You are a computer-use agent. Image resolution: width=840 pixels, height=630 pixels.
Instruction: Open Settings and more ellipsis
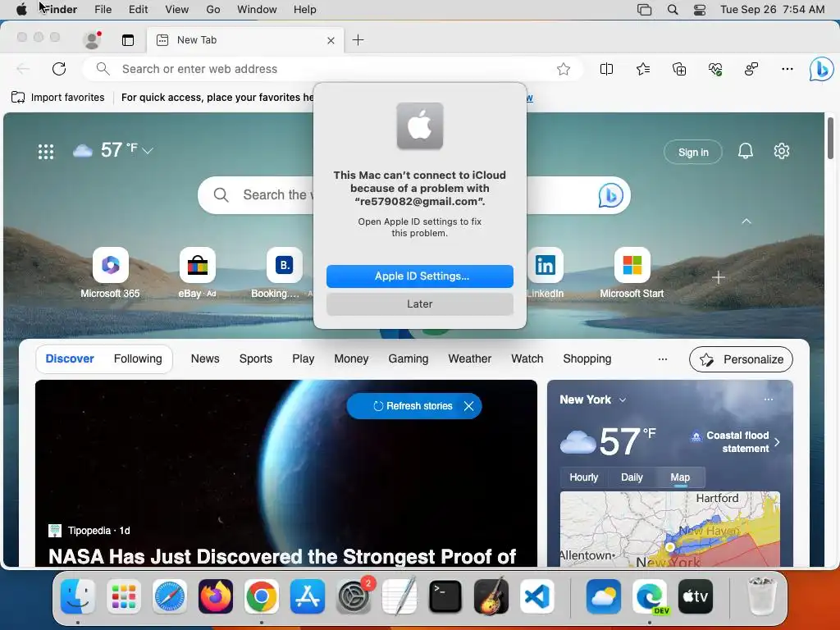click(x=787, y=69)
